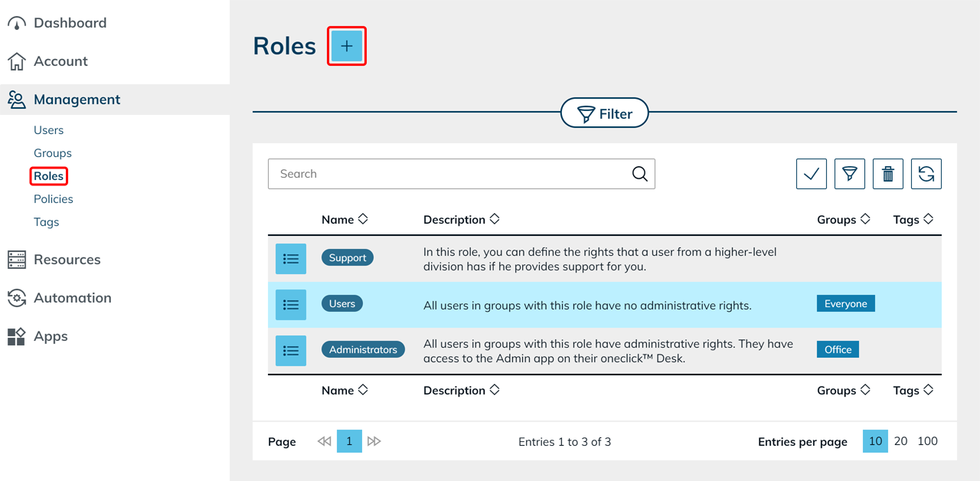Viewport: 980px width, 481px height.
Task: Open the Filter panel button
Action: pos(605,113)
